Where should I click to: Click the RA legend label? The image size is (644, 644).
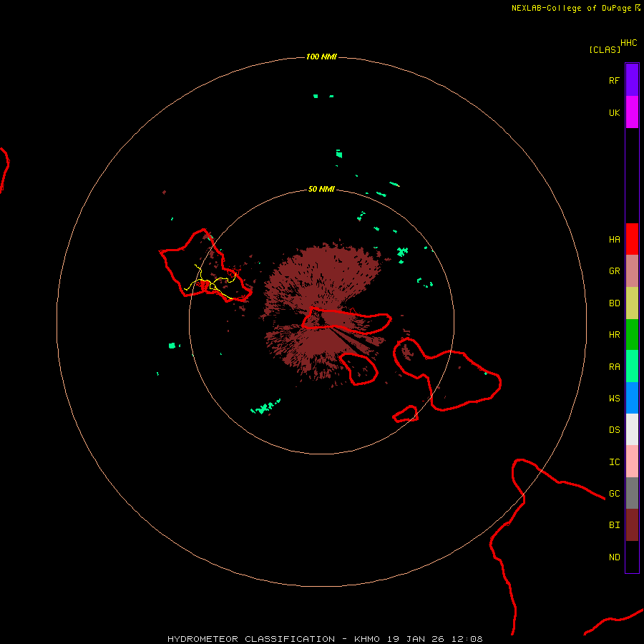point(614,367)
